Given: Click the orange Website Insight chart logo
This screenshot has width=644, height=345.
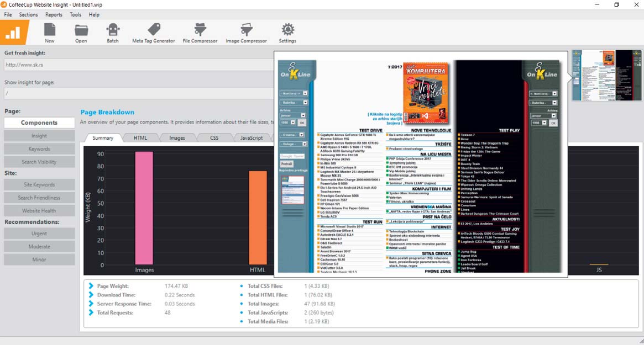Looking at the screenshot, I should pos(14,32).
